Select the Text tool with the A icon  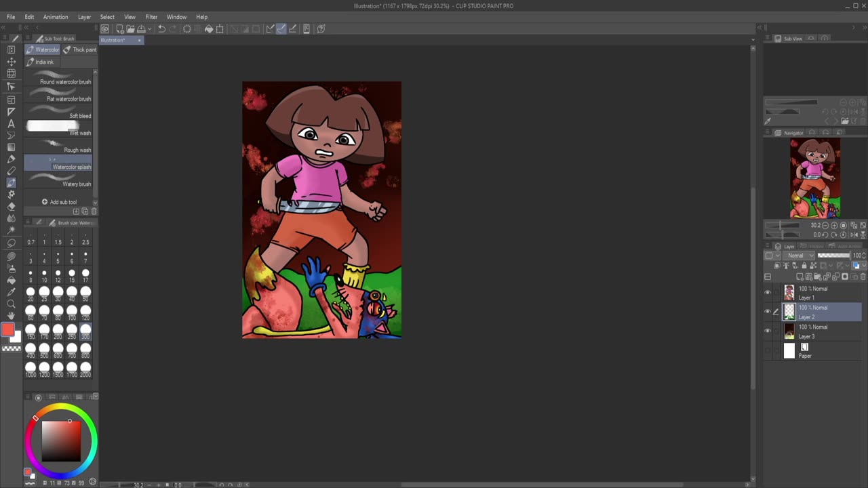[11, 123]
